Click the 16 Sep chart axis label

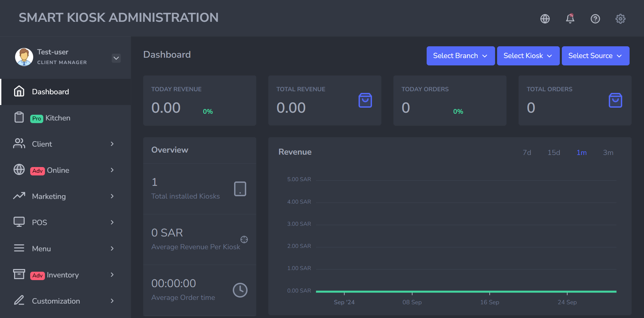pyautogui.click(x=490, y=302)
